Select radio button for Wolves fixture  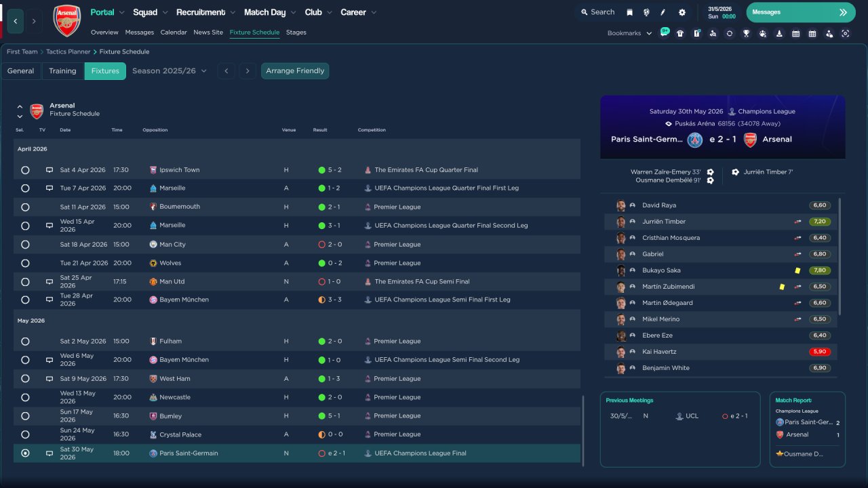[x=25, y=263]
